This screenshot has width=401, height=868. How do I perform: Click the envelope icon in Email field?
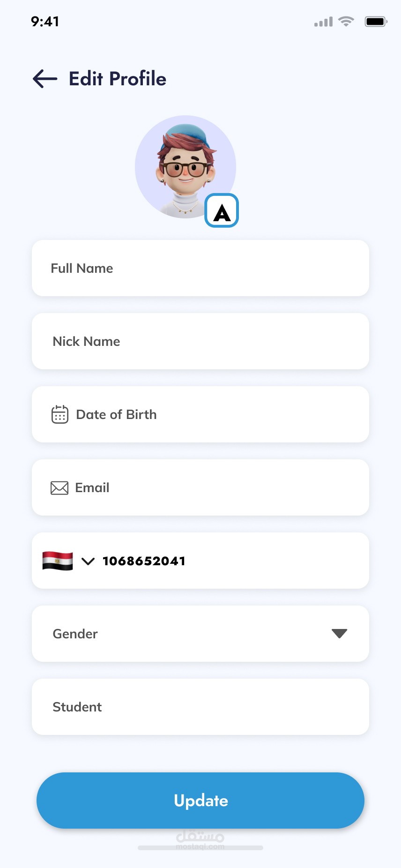point(59,488)
